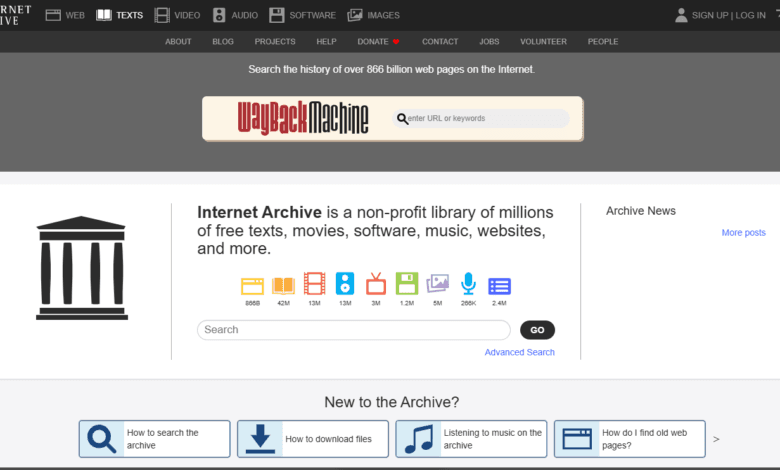Select the list icon labeled 2.4M
780x470 pixels.
499,286
